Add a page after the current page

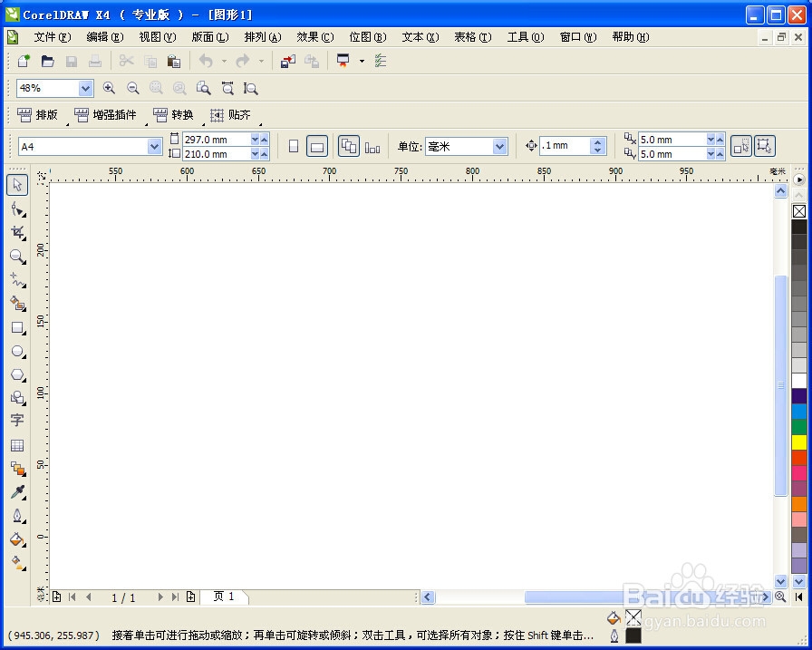click(x=190, y=597)
